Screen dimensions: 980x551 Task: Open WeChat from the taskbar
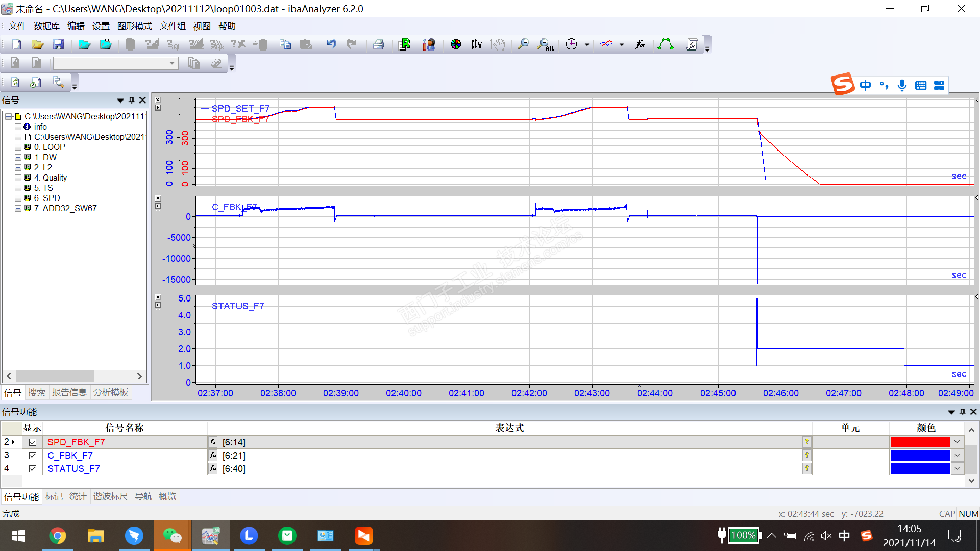172,536
